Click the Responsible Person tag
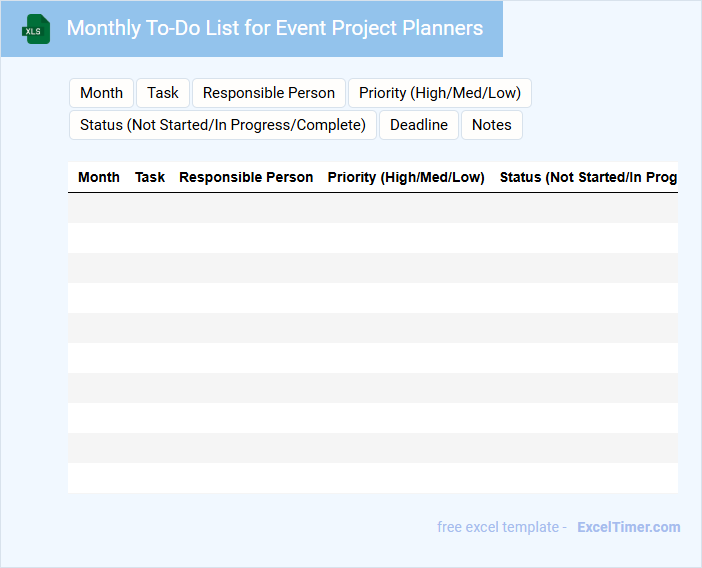The height and width of the screenshot is (568, 702). pos(269,93)
